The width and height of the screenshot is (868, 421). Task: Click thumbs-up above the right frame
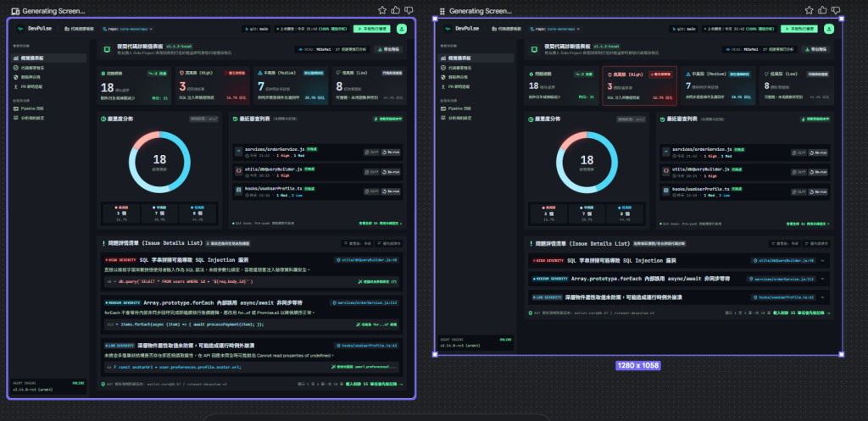tap(822, 10)
